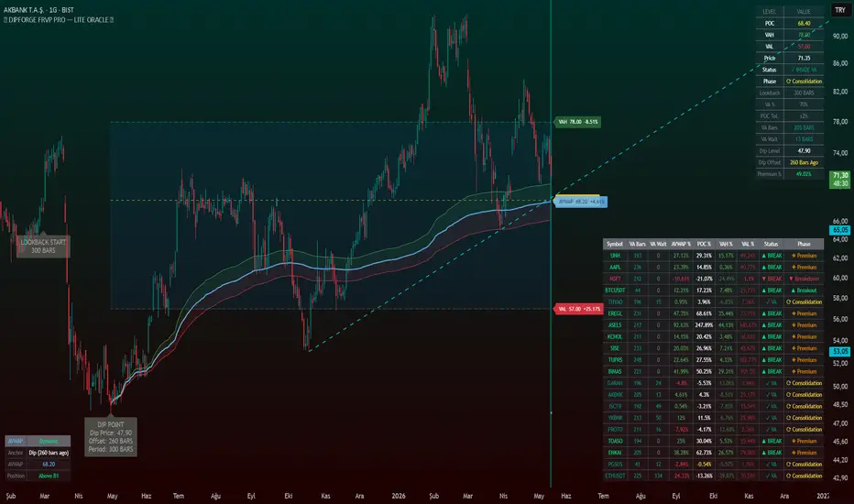Click the TUPRS symbol cell
Viewport: 854px width, 504px height.
[615, 360]
